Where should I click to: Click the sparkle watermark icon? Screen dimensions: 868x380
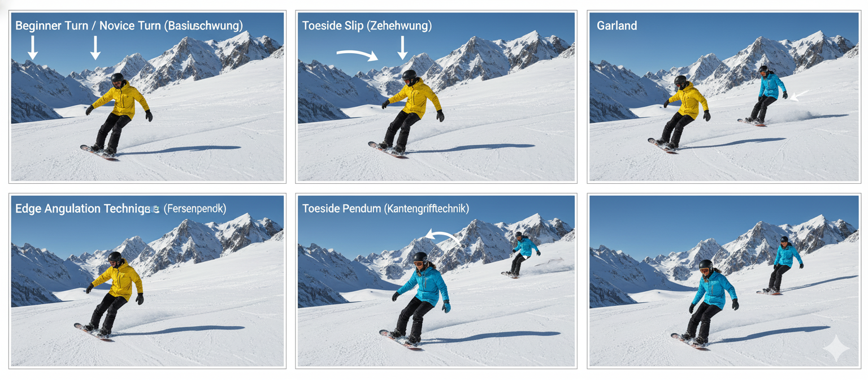pyautogui.click(x=835, y=348)
